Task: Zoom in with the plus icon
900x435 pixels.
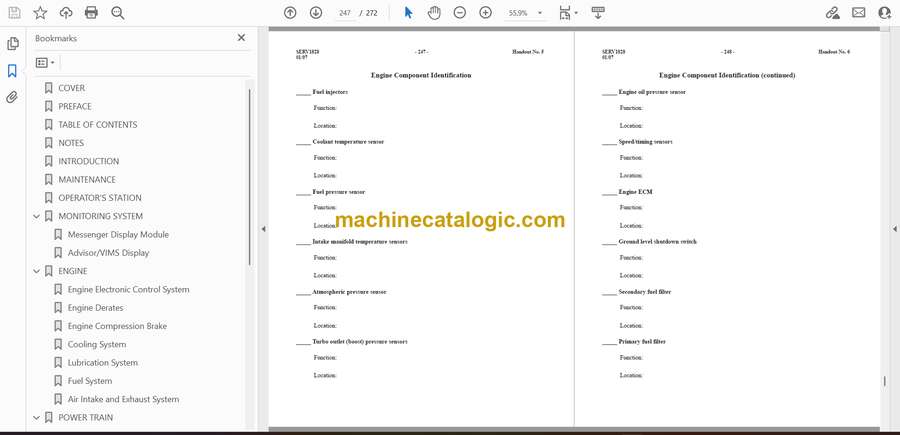Action: pyautogui.click(x=486, y=13)
